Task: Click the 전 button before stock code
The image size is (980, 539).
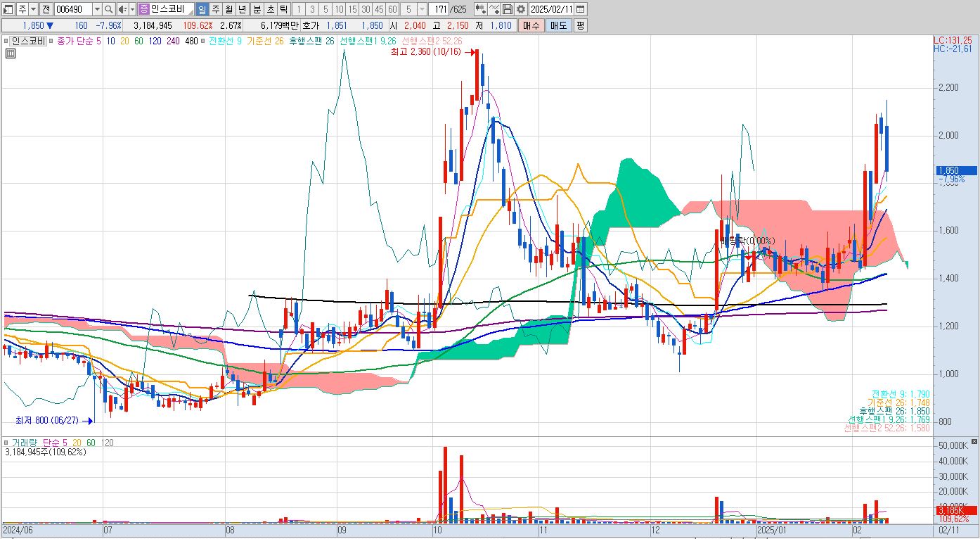Action: [46, 9]
